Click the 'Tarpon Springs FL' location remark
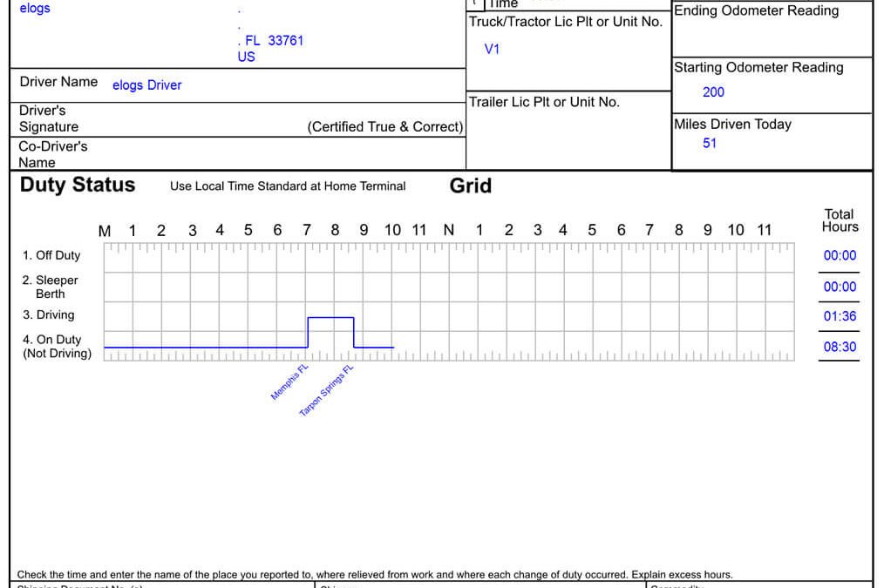 (x=326, y=390)
